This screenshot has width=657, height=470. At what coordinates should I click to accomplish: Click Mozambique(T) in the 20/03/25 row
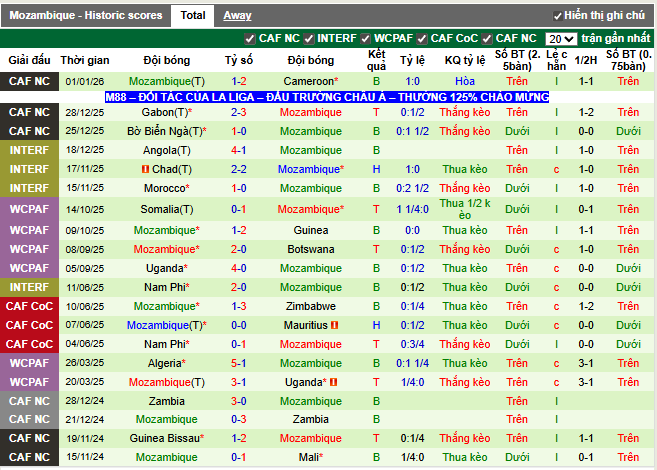pyautogui.click(x=167, y=382)
